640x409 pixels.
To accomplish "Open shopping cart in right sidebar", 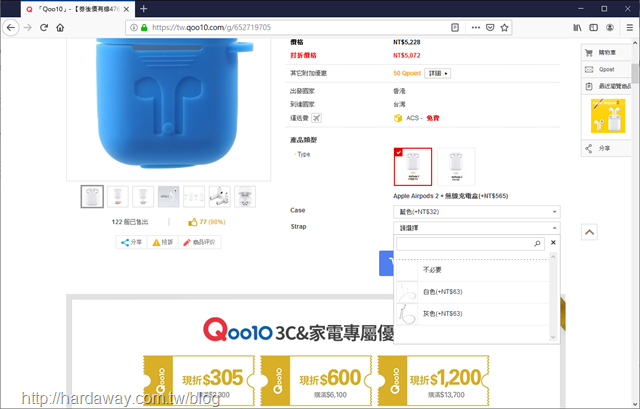I will pyautogui.click(x=606, y=52).
